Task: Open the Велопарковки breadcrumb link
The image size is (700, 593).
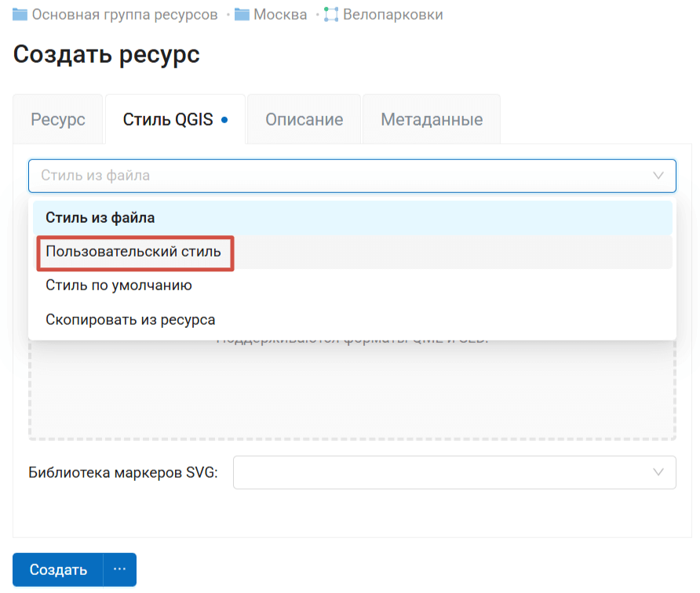Action: [x=392, y=15]
